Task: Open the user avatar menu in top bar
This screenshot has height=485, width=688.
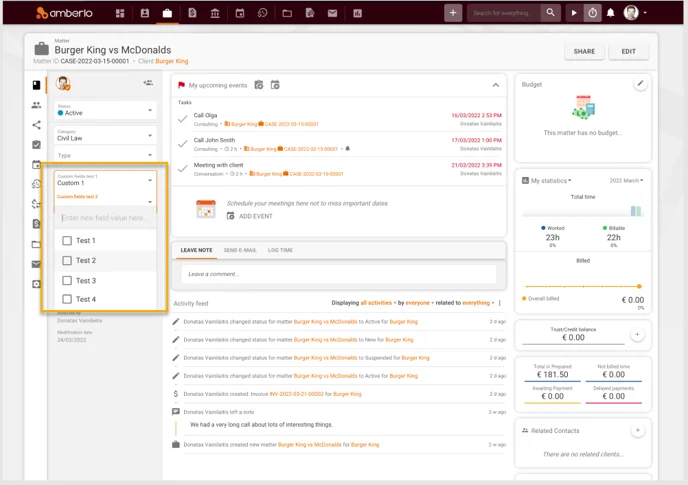Action: (x=634, y=13)
